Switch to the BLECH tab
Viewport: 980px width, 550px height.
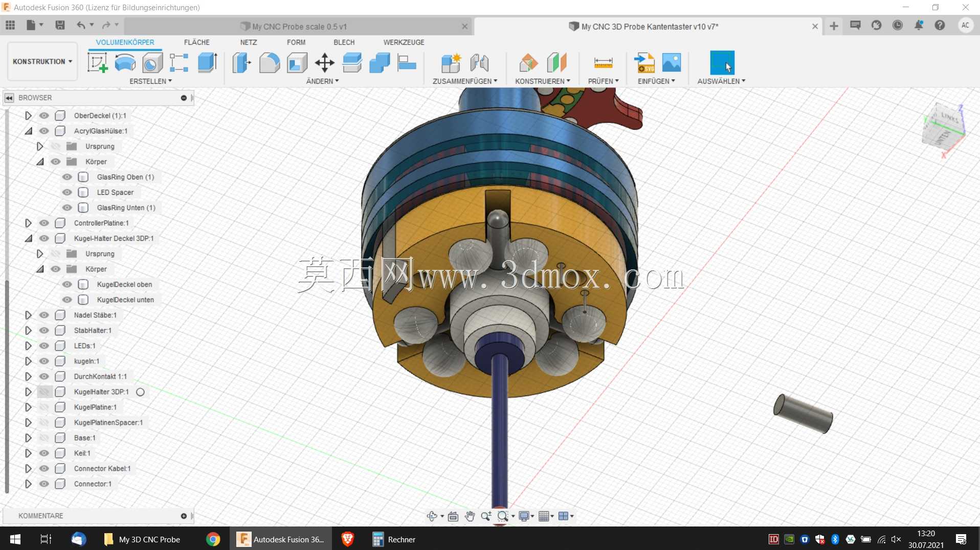coord(344,42)
